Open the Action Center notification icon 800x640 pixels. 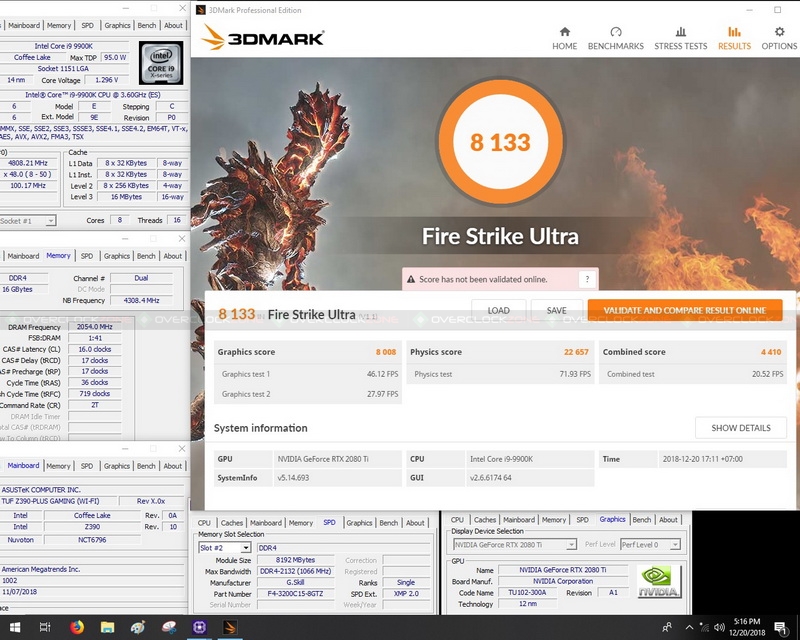tap(780, 627)
